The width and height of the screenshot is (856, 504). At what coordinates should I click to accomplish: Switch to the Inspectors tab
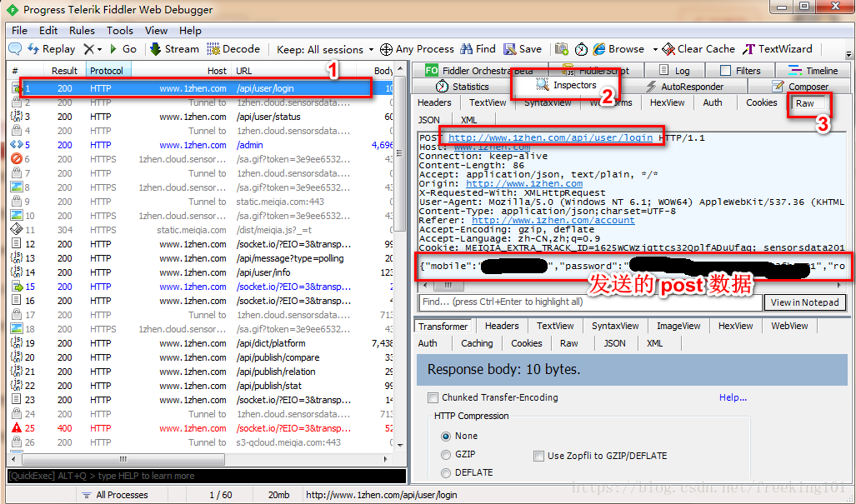[x=566, y=85]
